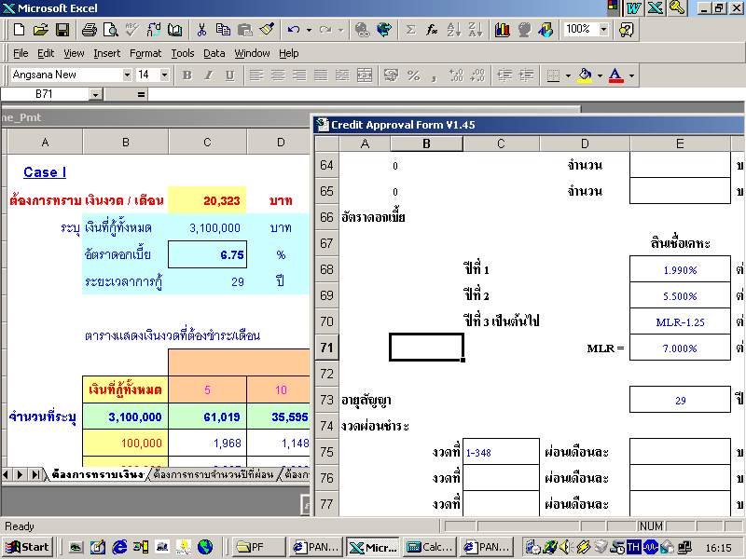746x560 pixels.
Task: Click the TH language indicator in tray
Action: pos(633,547)
